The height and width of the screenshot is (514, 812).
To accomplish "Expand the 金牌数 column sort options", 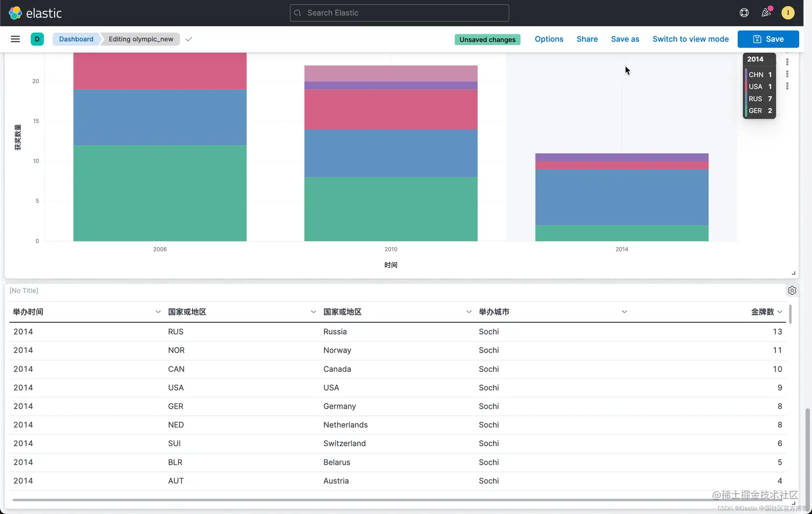I will click(780, 312).
